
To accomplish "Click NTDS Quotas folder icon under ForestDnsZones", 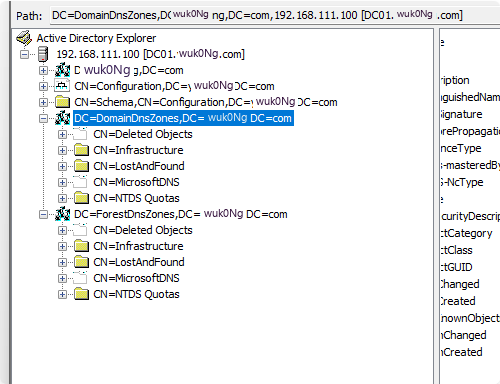I will pyautogui.click(x=81, y=294).
